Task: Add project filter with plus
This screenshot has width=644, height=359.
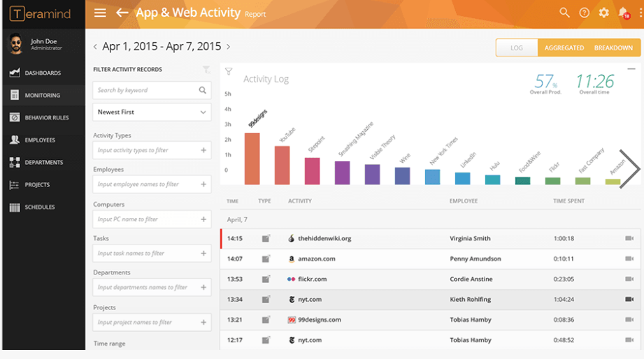Action: tap(203, 322)
